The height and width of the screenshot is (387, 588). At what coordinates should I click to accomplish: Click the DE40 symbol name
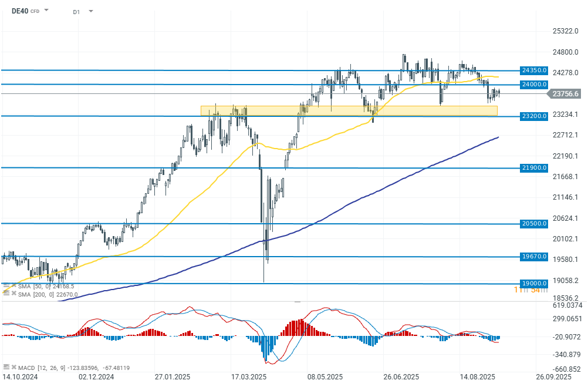(x=20, y=11)
